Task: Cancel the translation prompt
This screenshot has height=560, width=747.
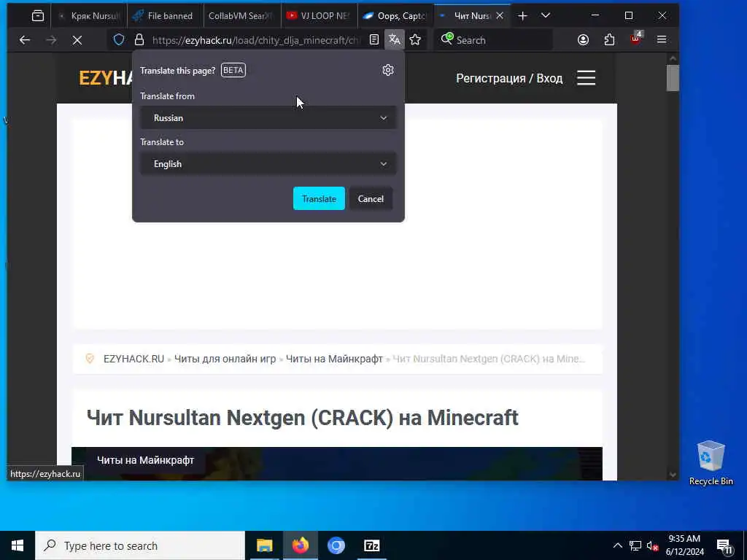Action: tap(371, 198)
